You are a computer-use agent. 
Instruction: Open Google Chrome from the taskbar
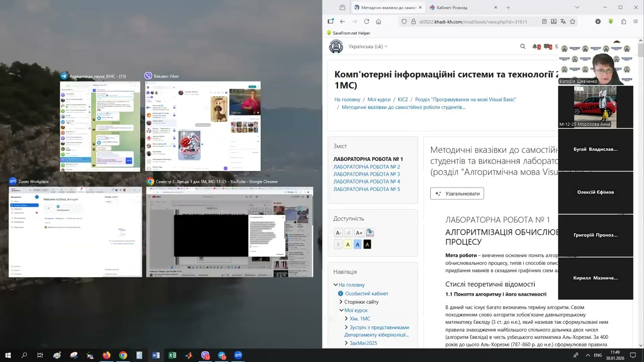pos(123,355)
